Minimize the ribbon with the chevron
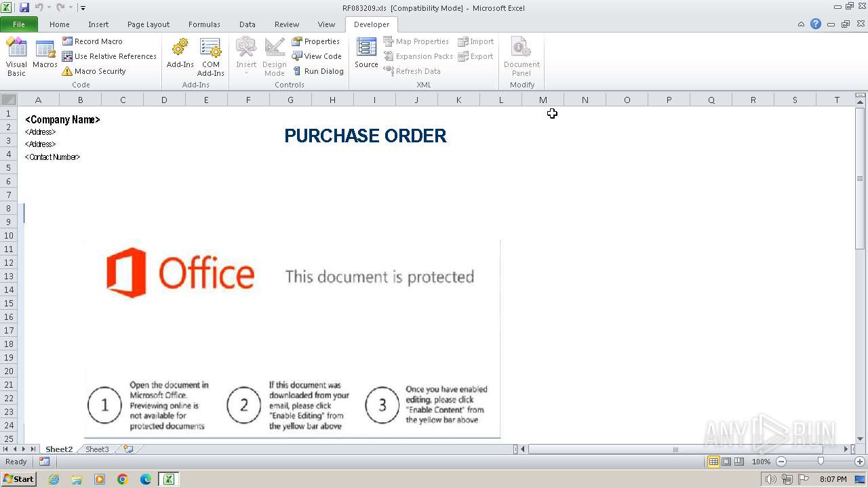 pyautogui.click(x=801, y=24)
